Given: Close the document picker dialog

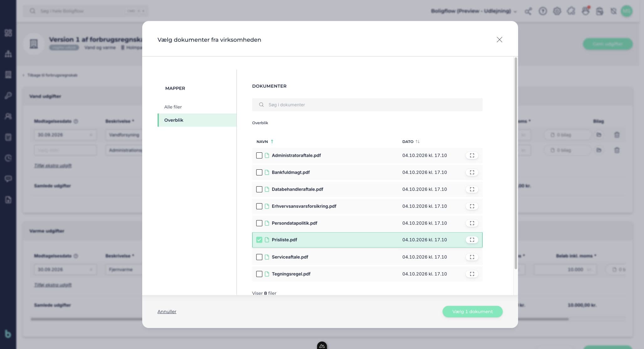Looking at the screenshot, I should pos(499,40).
